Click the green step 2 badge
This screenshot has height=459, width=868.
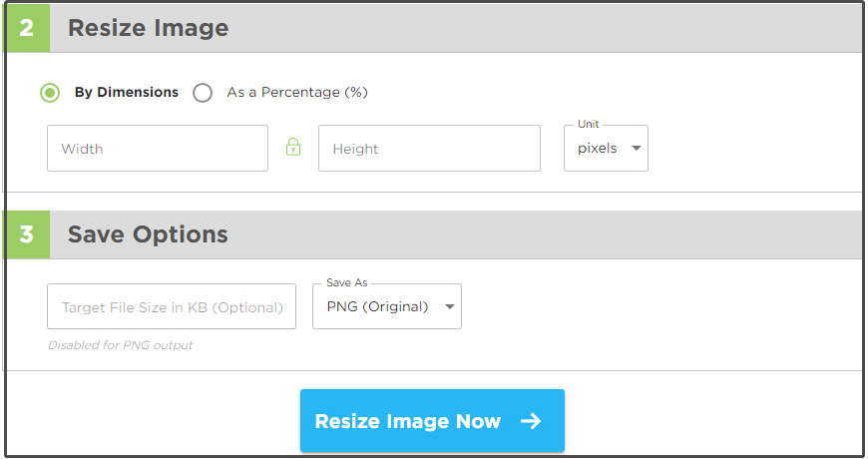pos(27,28)
